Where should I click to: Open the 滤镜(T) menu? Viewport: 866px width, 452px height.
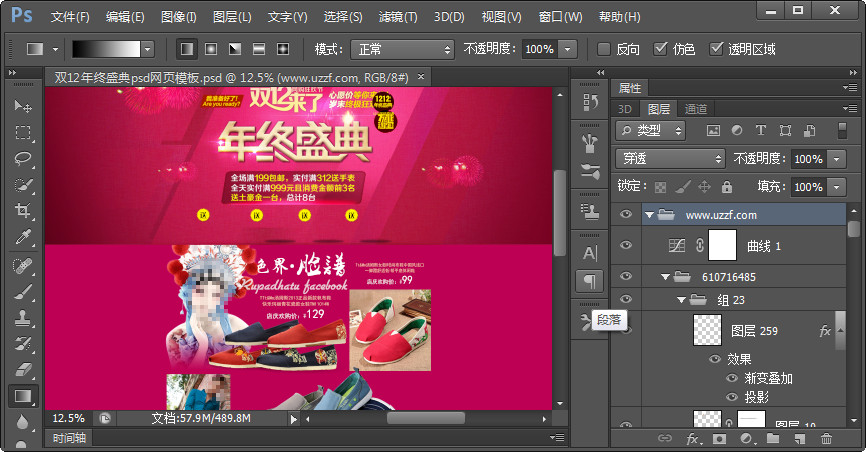point(398,17)
